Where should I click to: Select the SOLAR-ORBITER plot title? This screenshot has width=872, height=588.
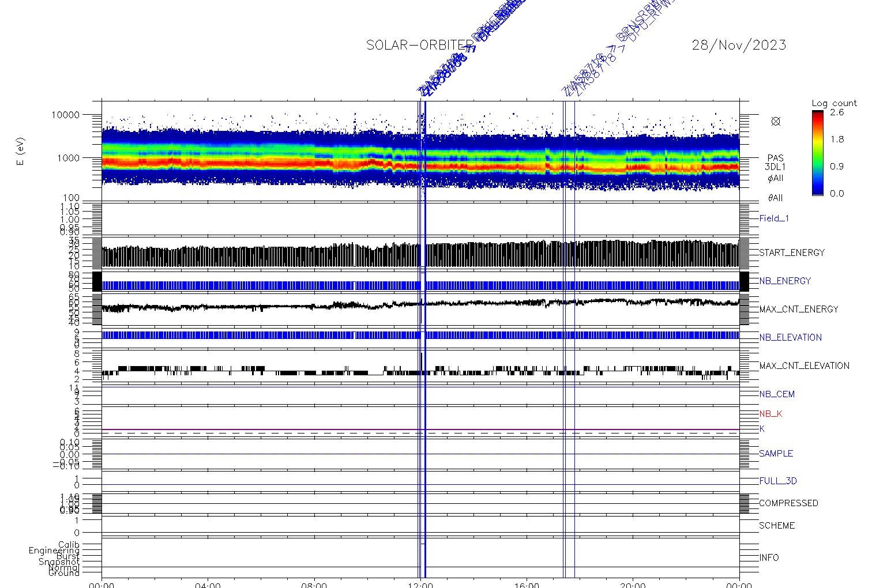pyautogui.click(x=420, y=45)
